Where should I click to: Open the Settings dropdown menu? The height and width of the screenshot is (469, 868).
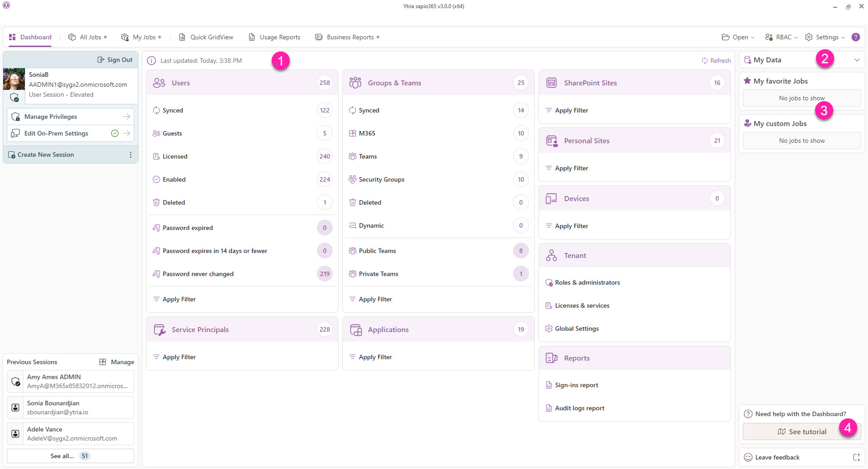click(825, 37)
